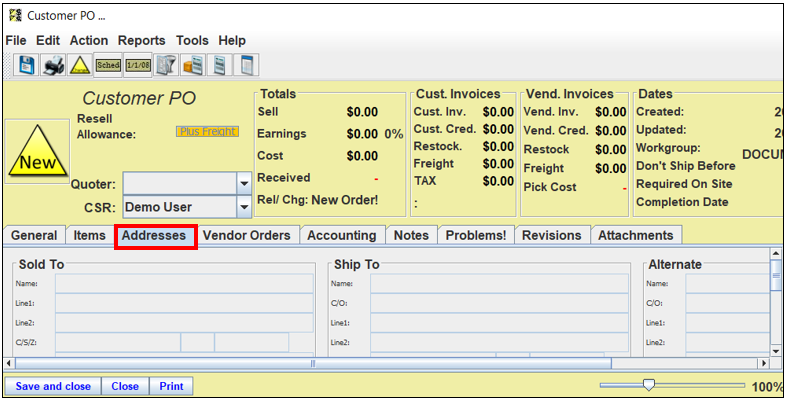
Task: Click the Cust. Cred. $0.00 value
Action: 498,129
